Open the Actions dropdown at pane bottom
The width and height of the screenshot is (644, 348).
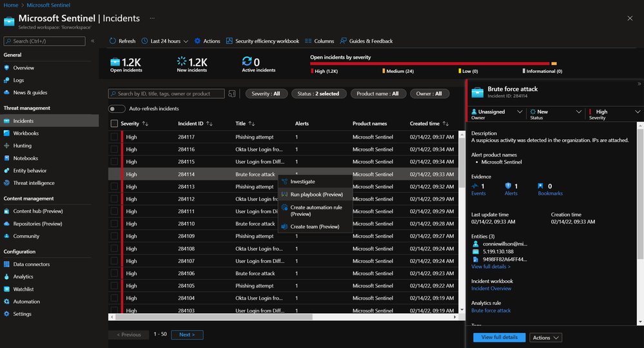[545, 338]
